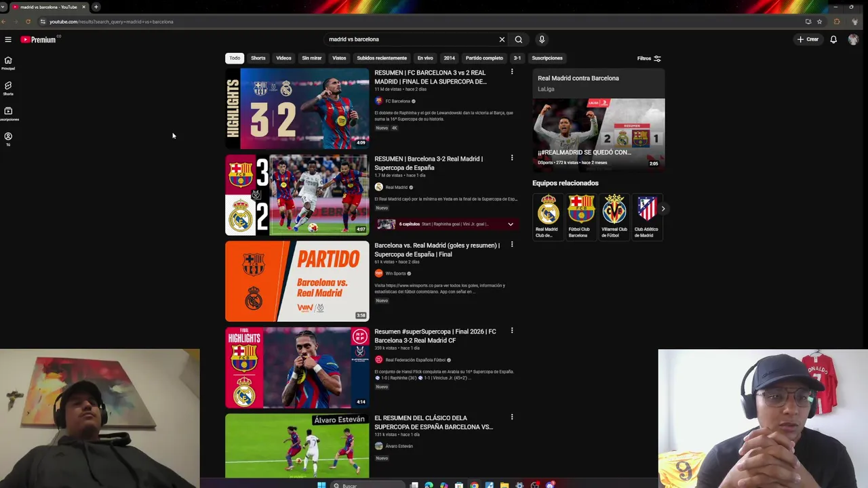Open Principal home in sidebar

click(8, 63)
